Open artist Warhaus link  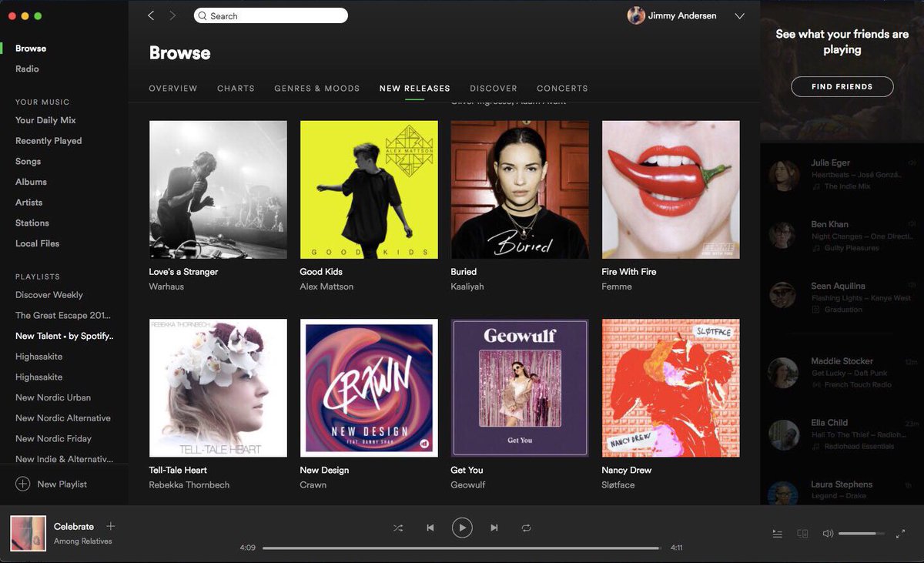[x=166, y=287]
